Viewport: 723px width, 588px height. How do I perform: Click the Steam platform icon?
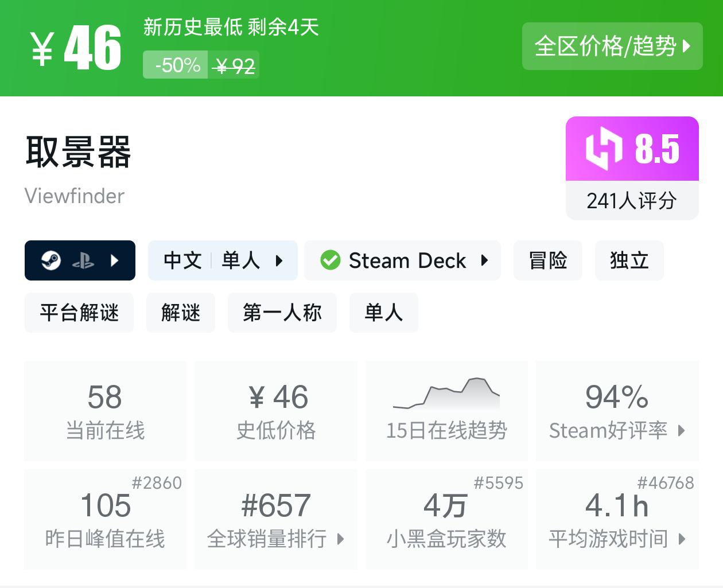click(x=51, y=260)
